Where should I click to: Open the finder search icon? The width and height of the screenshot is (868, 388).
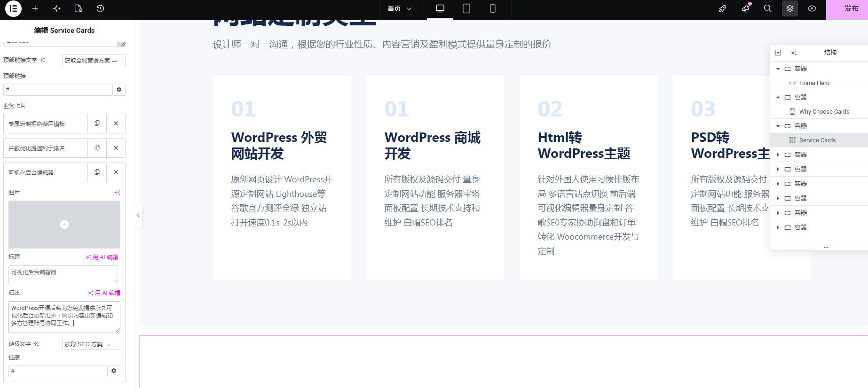(768, 8)
